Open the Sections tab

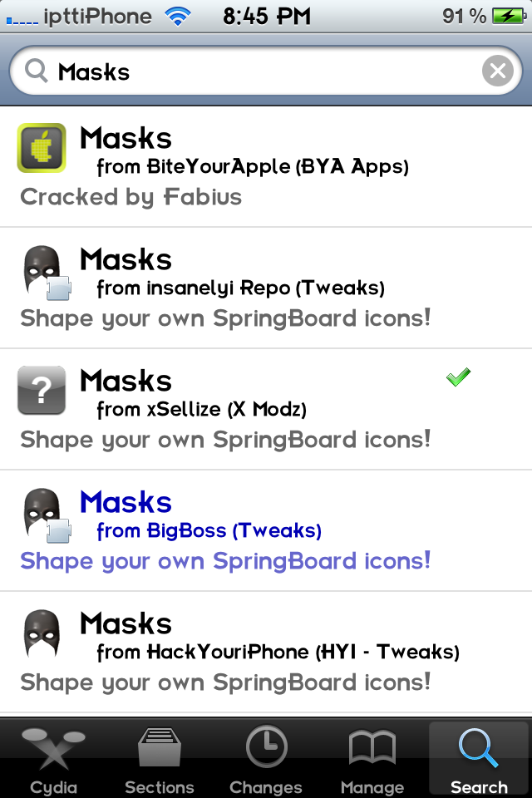tap(160, 760)
